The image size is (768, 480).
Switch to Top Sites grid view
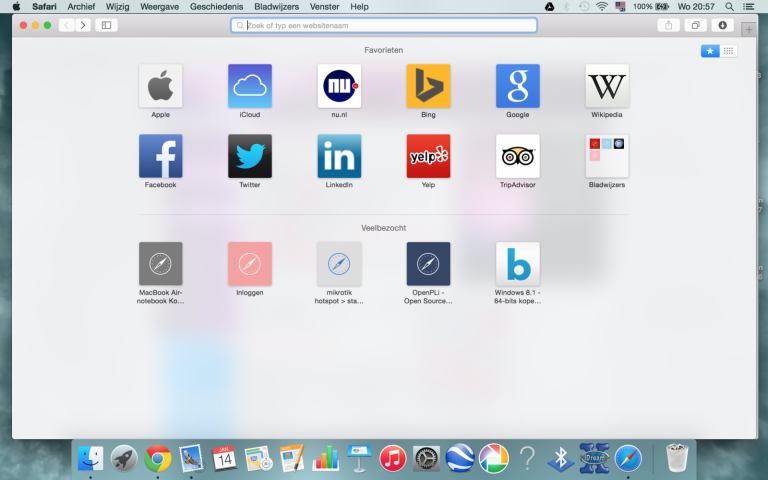tap(729, 51)
